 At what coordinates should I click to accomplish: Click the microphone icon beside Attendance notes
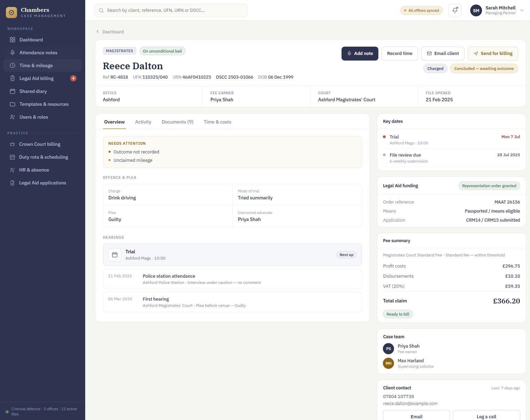13,53
